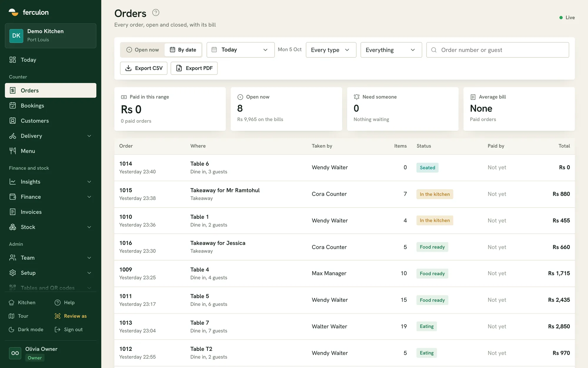
Task: Open the Today date range dropdown
Action: tap(240, 50)
